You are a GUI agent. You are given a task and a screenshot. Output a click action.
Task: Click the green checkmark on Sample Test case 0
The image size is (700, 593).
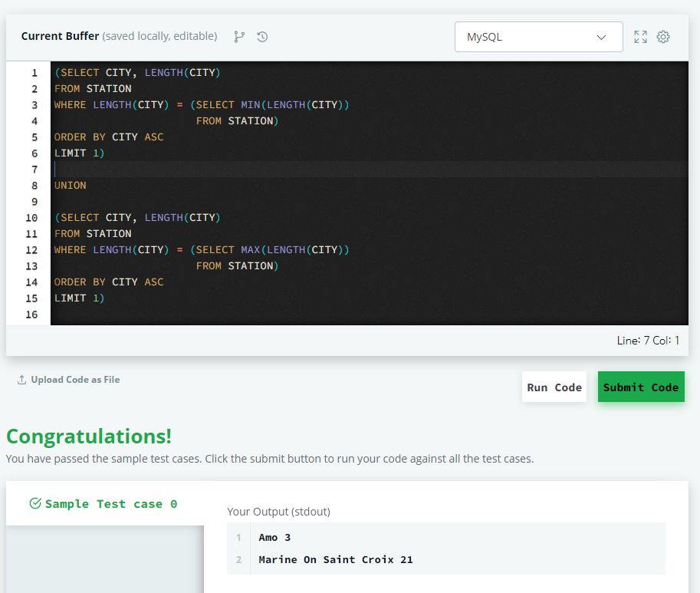click(35, 503)
